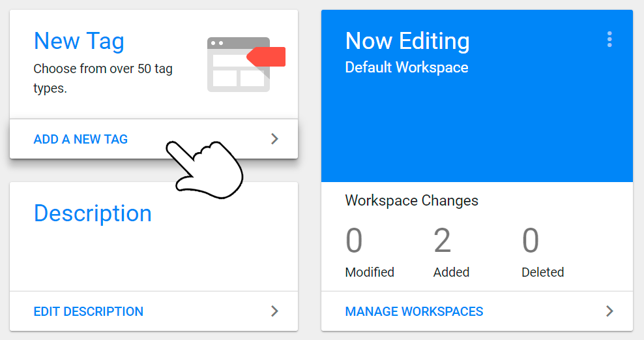Open the chevron beside Manage Workspaces
This screenshot has width=644, height=340.
610,311
